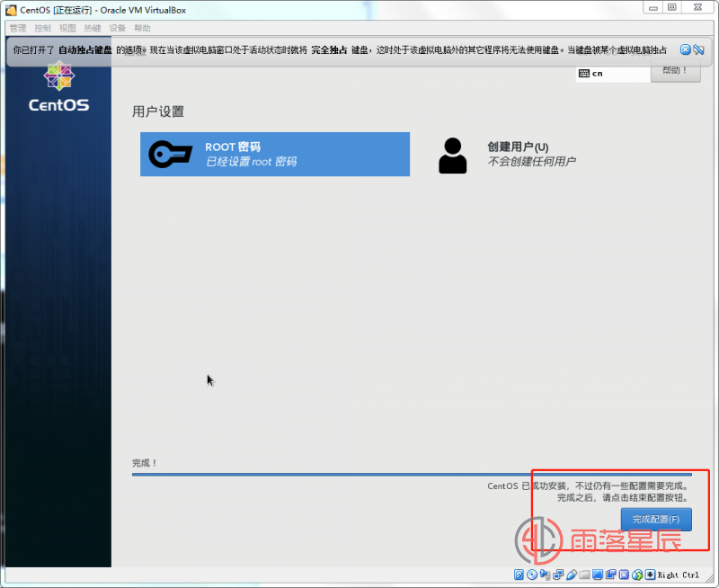The width and height of the screenshot is (719, 588).
Task: Click the key icon of ROOT password
Action: pos(170,154)
